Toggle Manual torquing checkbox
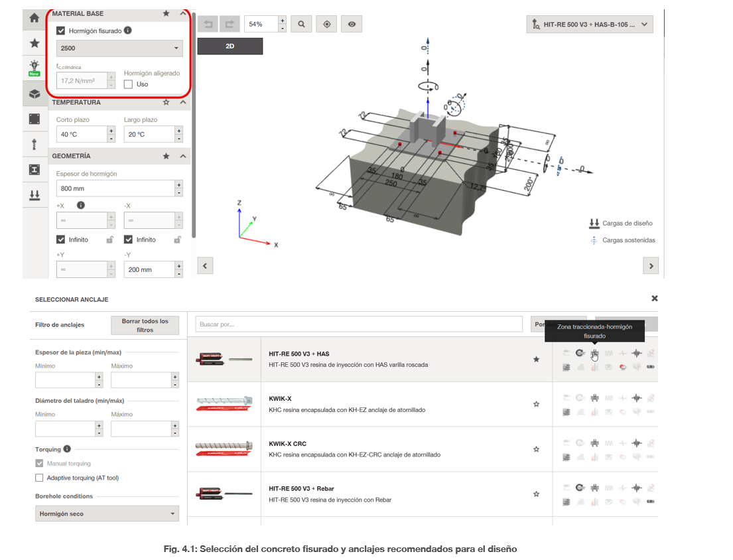This screenshot has height=560, width=733. (x=39, y=463)
